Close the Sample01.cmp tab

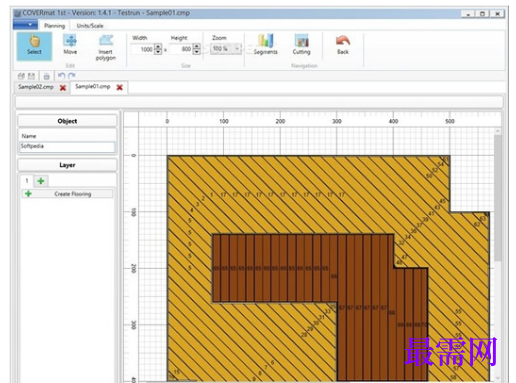(x=119, y=87)
